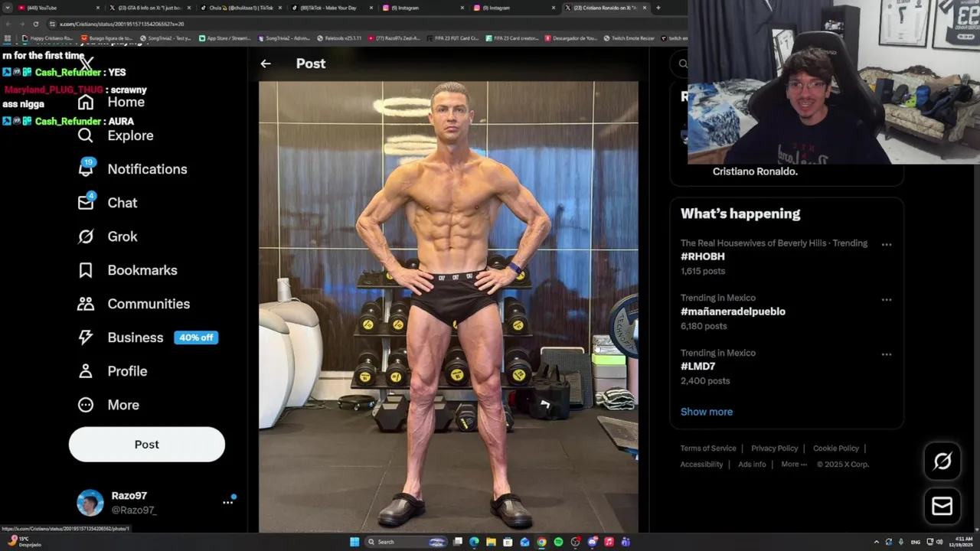Viewport: 980px width, 551px height.
Task: Select the Communities people icon
Action: click(x=86, y=304)
